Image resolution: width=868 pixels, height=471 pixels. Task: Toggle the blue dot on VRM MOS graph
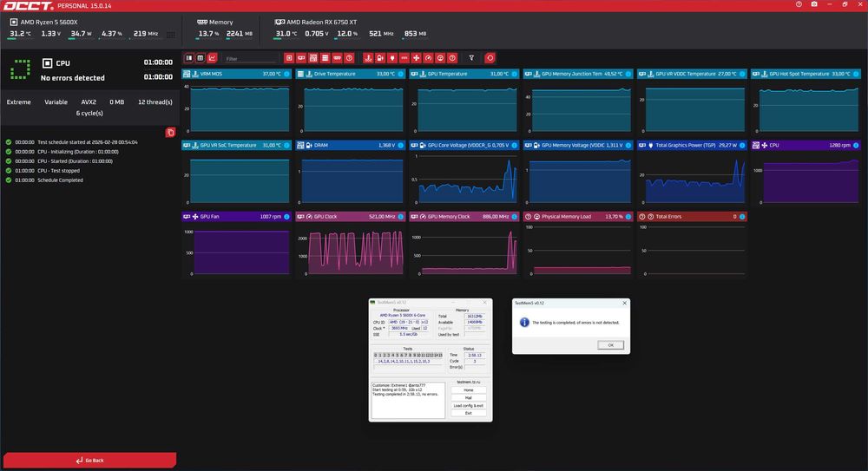[x=286, y=75]
